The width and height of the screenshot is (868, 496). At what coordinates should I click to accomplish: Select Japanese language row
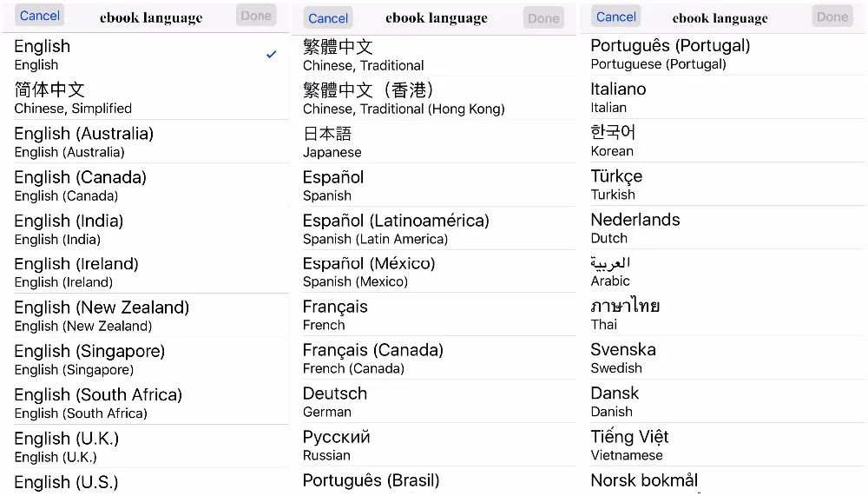point(434,142)
